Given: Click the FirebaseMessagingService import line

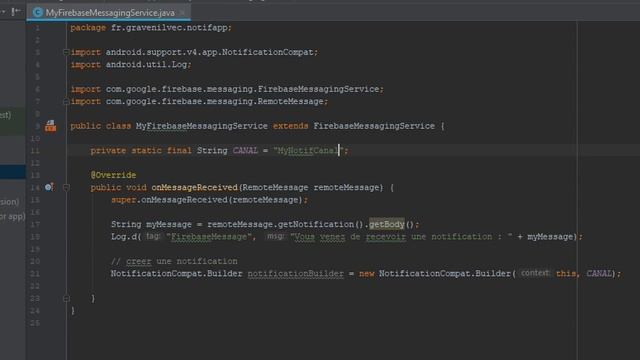Looking at the screenshot, I should click(x=227, y=89).
